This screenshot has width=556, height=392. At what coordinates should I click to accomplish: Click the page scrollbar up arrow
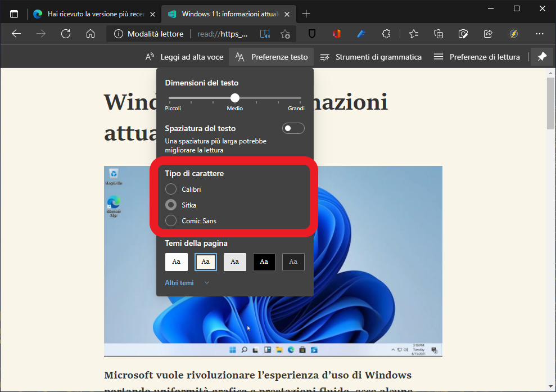[551, 74]
